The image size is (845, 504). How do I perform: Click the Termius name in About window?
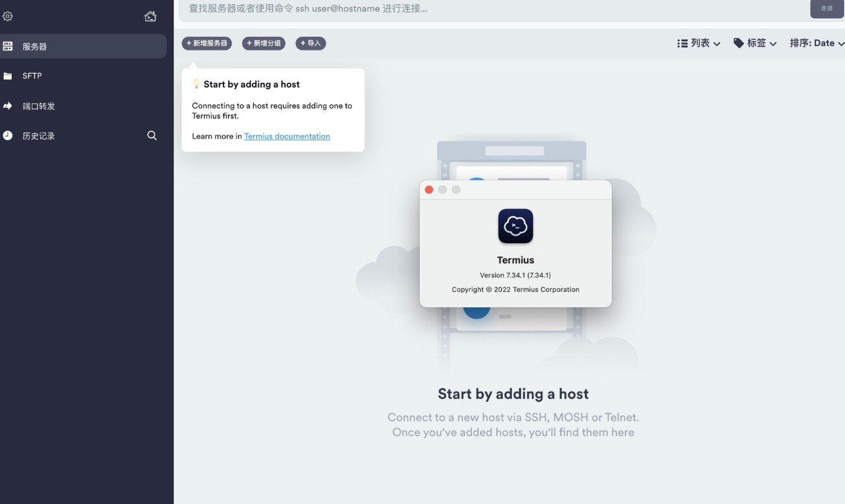pos(515,260)
